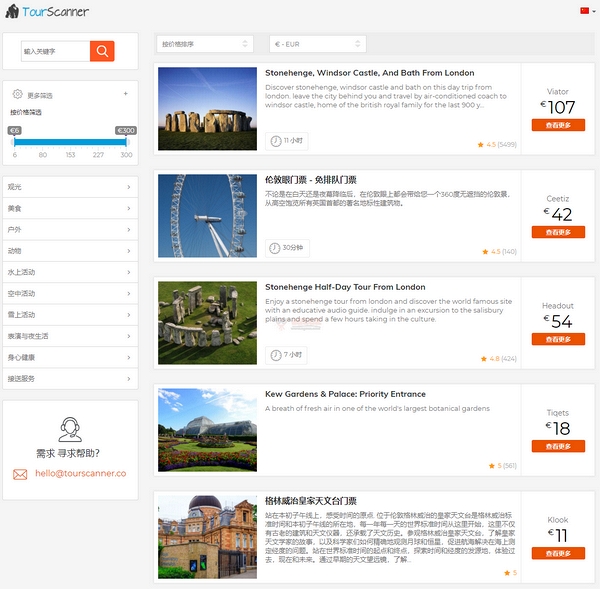Click the clock icon showing 30分钟
600x589 pixels.
coord(274,248)
